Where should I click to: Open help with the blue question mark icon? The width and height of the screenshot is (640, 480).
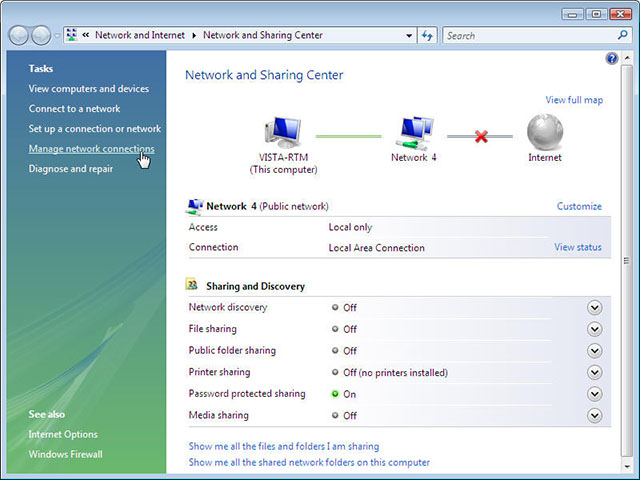point(612,59)
